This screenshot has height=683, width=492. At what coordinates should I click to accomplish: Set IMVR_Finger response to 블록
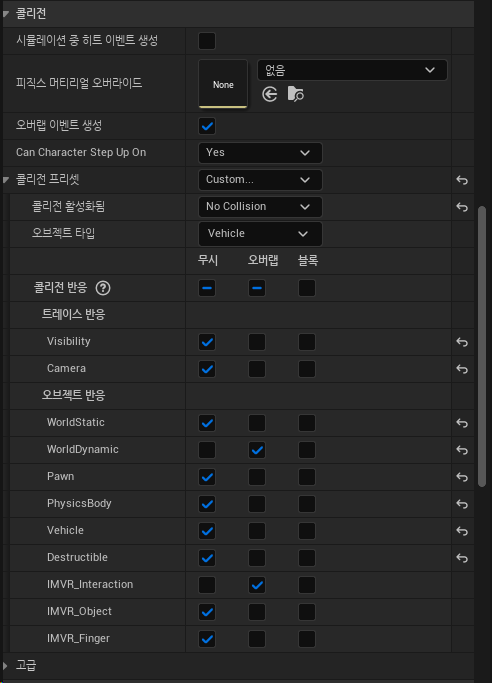[x=307, y=639]
